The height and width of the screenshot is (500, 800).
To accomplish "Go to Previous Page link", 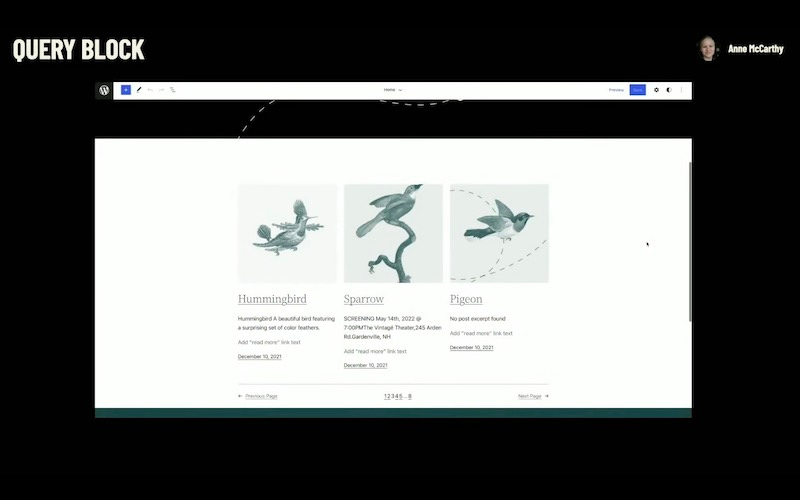I will (258, 396).
